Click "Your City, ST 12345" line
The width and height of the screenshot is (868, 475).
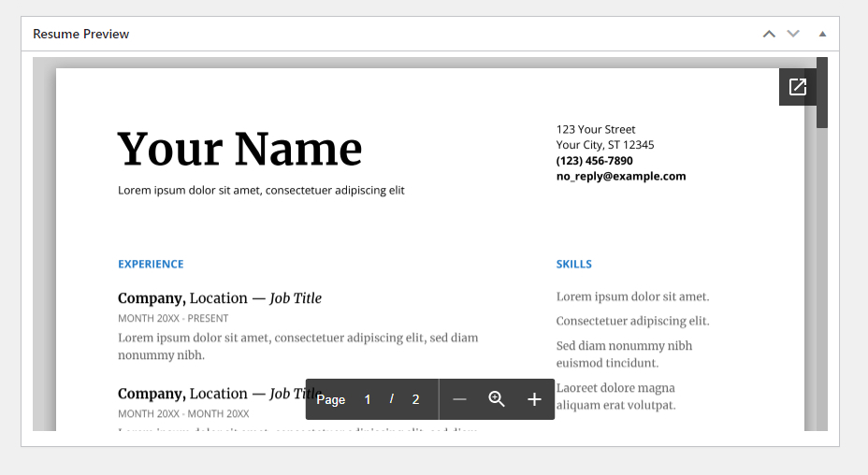[x=605, y=145]
